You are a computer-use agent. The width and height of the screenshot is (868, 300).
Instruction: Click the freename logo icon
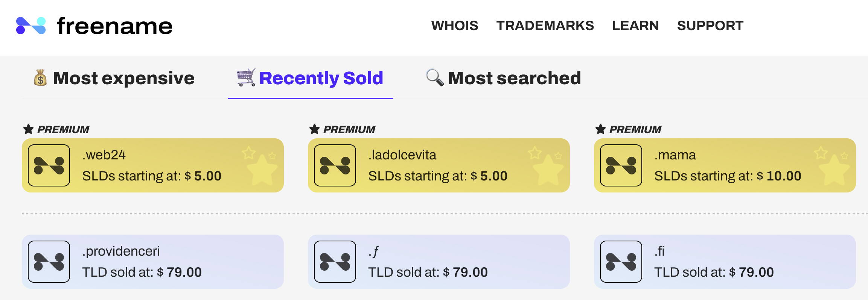pyautogui.click(x=31, y=26)
